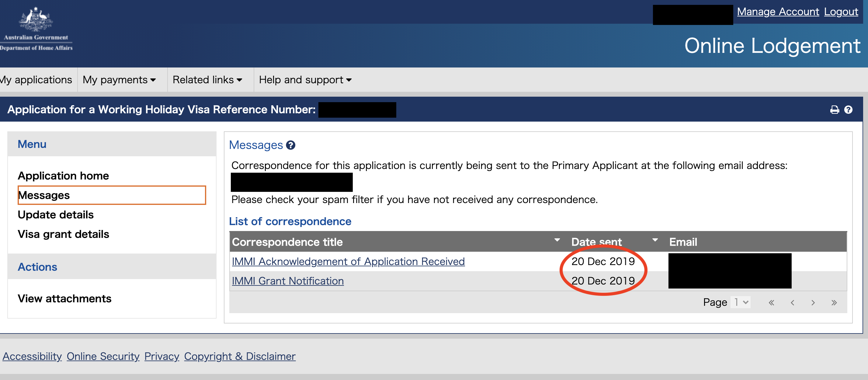Click the print page icon
The height and width of the screenshot is (380, 868).
point(834,110)
